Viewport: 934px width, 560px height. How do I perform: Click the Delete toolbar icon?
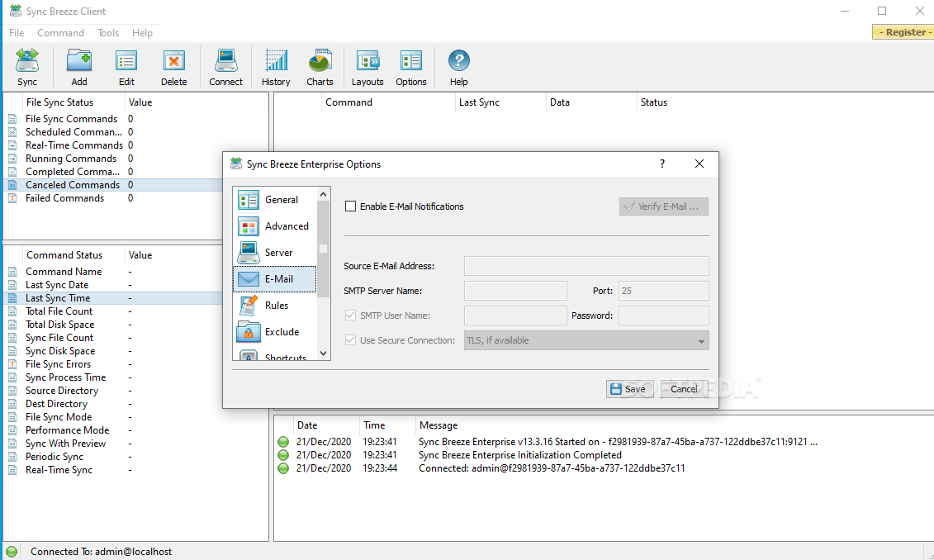tap(173, 61)
